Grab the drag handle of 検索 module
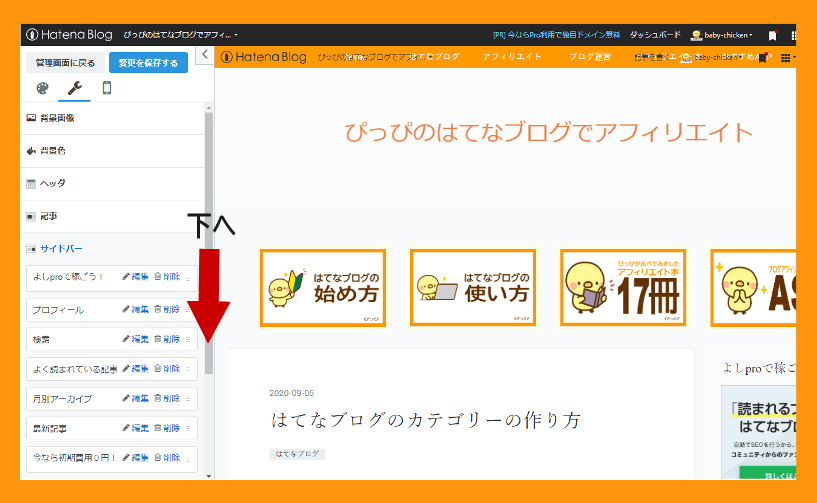 (188, 339)
